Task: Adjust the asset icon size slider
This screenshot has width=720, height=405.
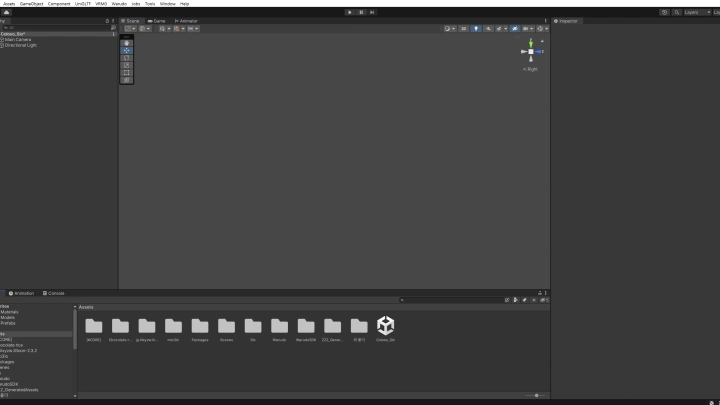Action: coord(535,395)
